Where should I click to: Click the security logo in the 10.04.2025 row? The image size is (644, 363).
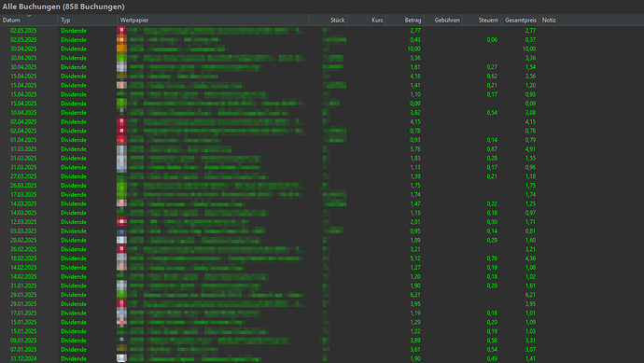coord(121,113)
